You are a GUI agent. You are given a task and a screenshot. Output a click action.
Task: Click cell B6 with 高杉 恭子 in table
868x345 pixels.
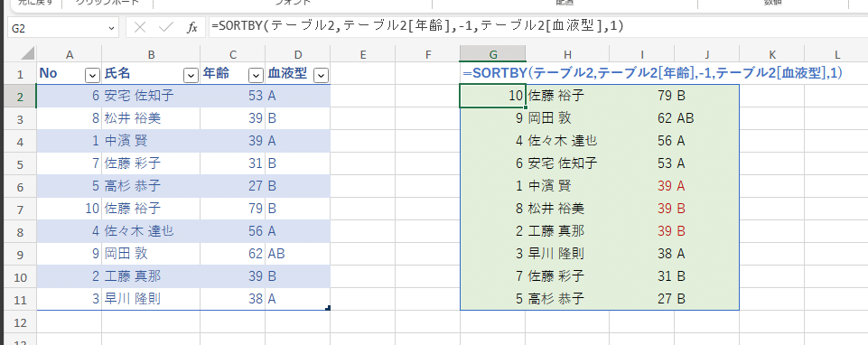(x=151, y=186)
